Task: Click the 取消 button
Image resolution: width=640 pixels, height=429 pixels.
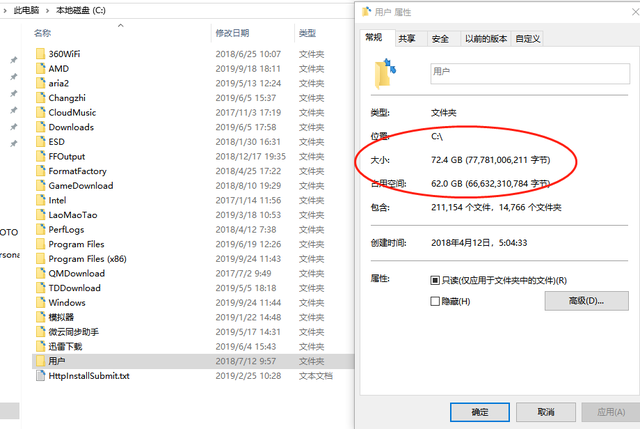Action: [546, 412]
